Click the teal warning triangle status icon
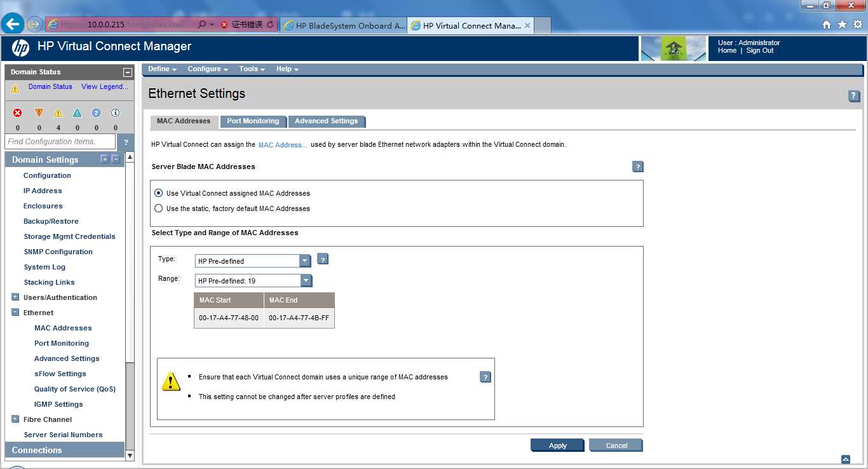 tap(77, 112)
